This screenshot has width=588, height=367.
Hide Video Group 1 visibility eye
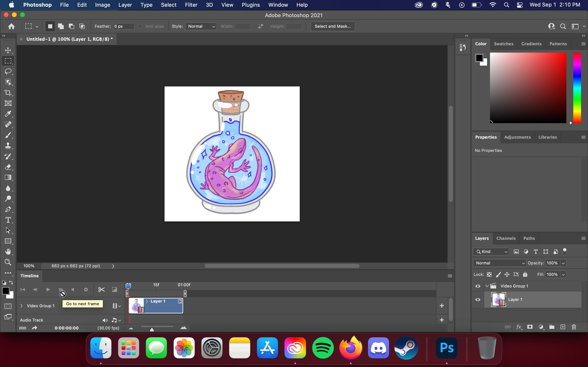478,286
